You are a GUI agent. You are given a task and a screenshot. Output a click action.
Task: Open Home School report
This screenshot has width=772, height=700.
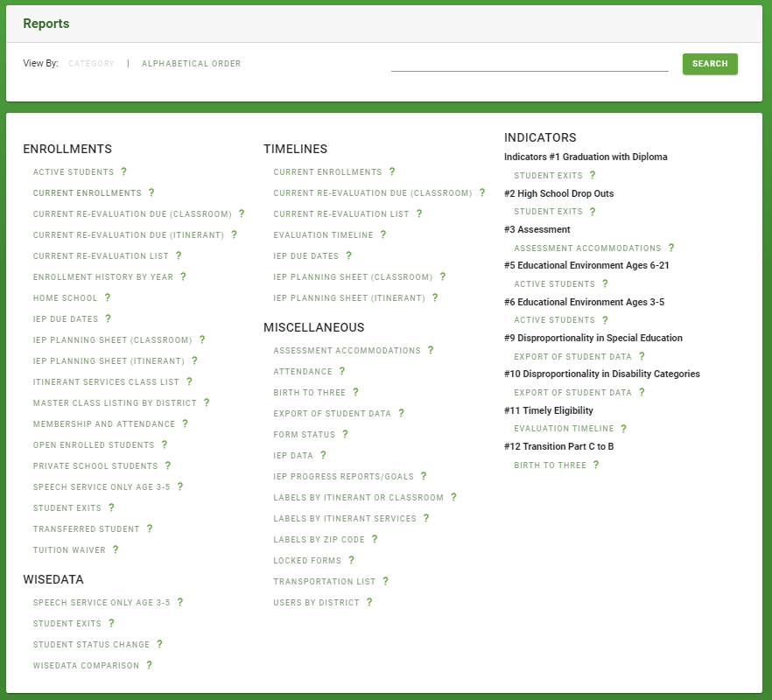[x=66, y=297]
